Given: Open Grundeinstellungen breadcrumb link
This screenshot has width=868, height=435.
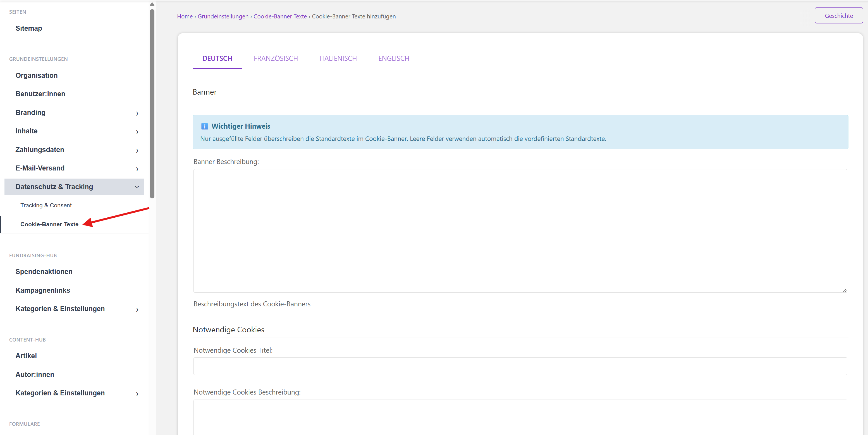Looking at the screenshot, I should coord(223,16).
